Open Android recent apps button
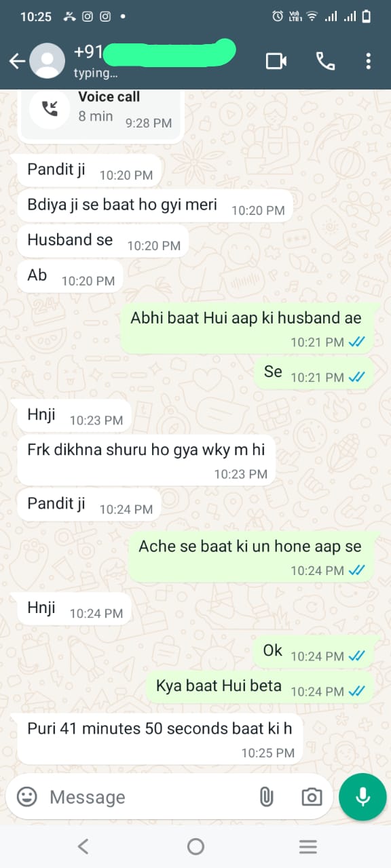Screen dimensions: 391x868 click(308, 846)
